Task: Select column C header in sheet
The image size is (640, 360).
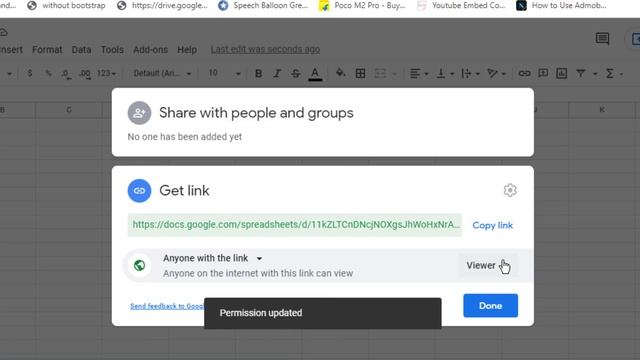Action: click(69, 110)
